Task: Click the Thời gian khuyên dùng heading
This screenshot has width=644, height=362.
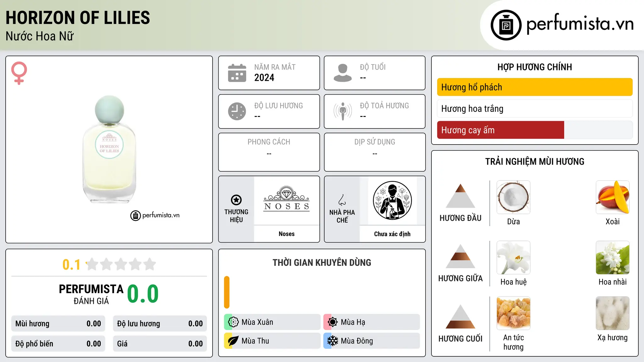Action: click(322, 262)
